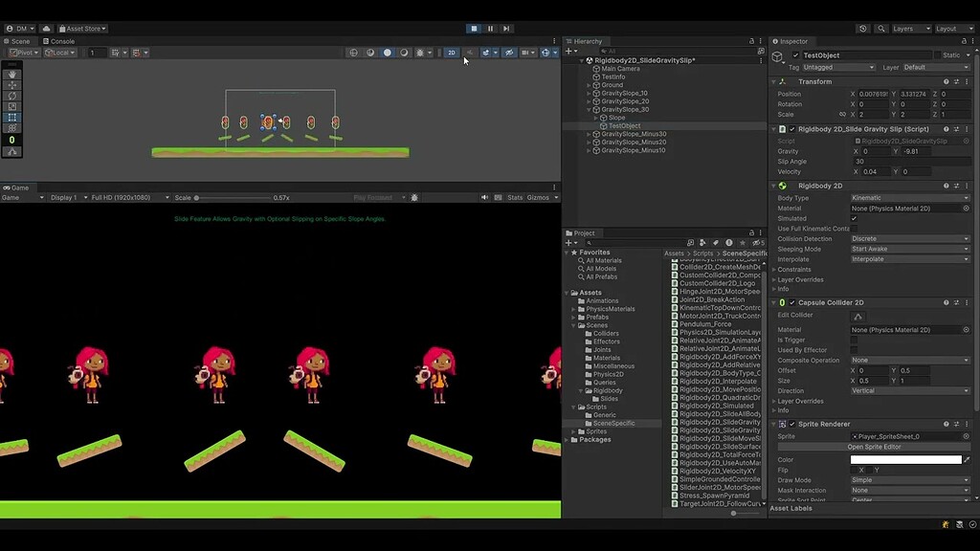The height and width of the screenshot is (551, 980).
Task: Switch to the Console tab
Action: pos(59,42)
